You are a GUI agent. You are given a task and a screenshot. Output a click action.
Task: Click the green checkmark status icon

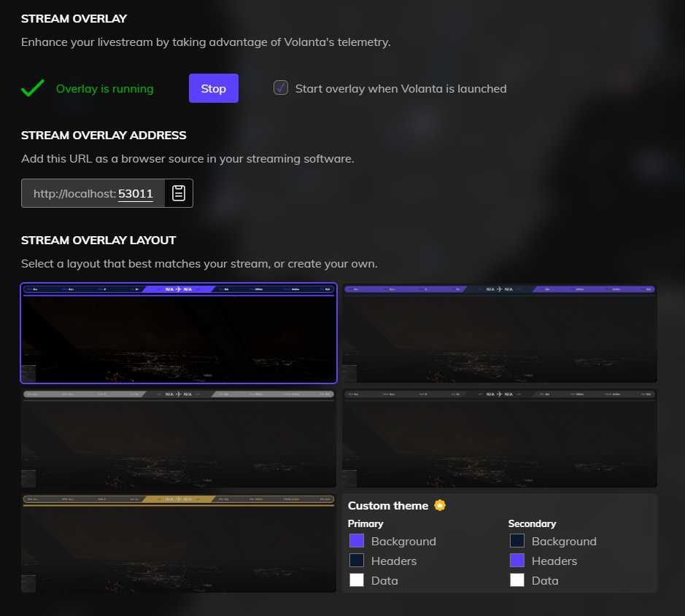point(33,88)
